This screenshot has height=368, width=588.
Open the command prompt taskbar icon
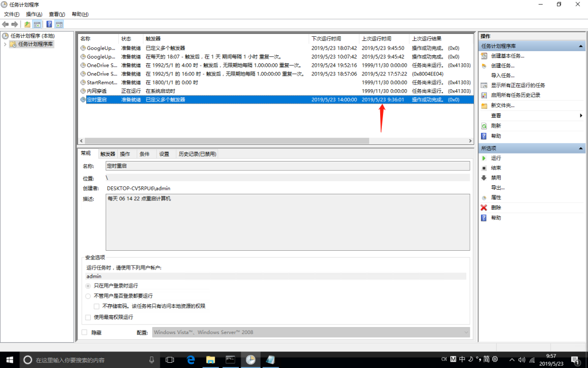click(230, 360)
